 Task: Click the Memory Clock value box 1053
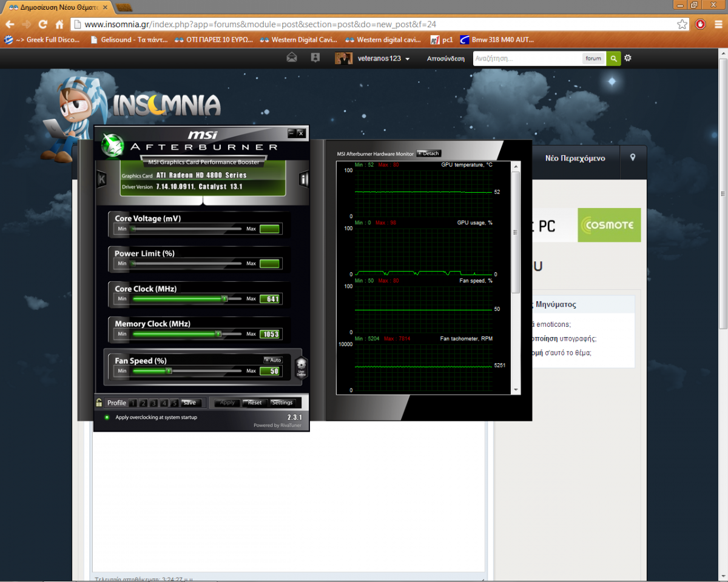coord(270,334)
